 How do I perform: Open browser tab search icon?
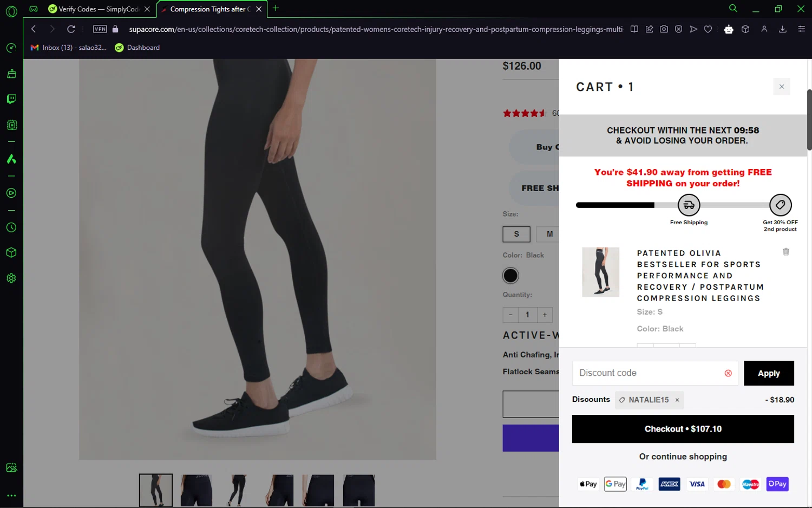point(733,9)
